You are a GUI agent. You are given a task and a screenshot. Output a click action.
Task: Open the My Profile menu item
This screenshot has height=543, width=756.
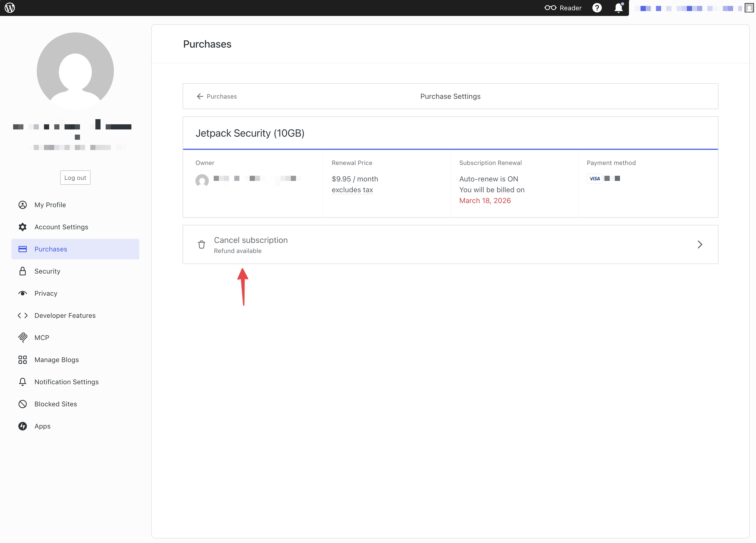coord(50,205)
